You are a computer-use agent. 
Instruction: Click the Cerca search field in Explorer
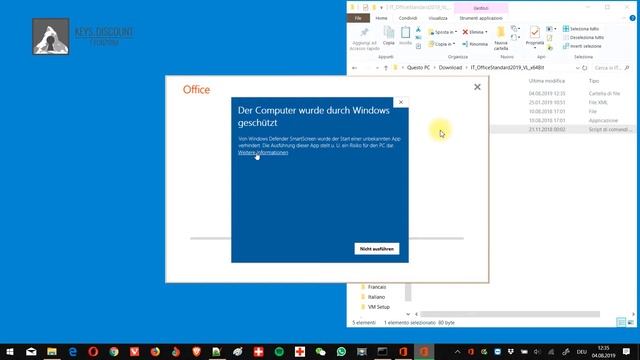pyautogui.click(x=611, y=68)
